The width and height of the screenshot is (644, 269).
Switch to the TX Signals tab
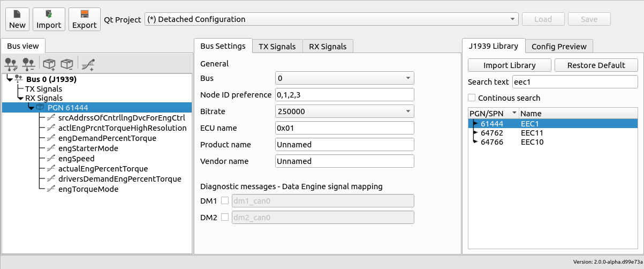(x=277, y=46)
